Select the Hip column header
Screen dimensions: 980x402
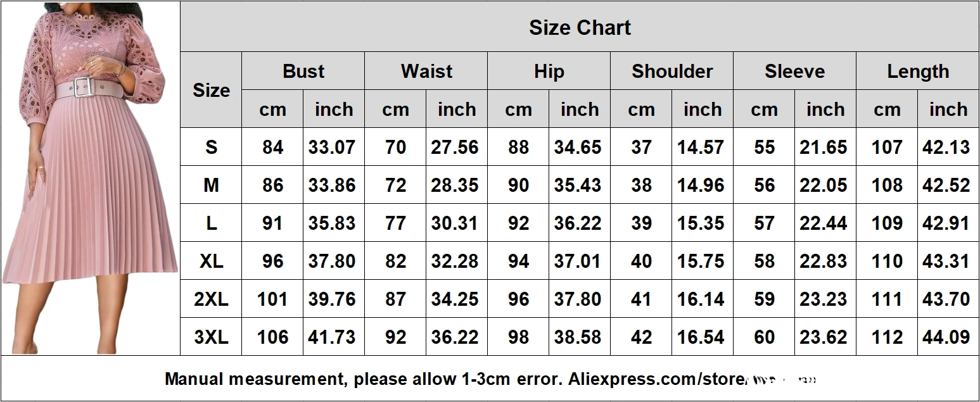tap(549, 72)
